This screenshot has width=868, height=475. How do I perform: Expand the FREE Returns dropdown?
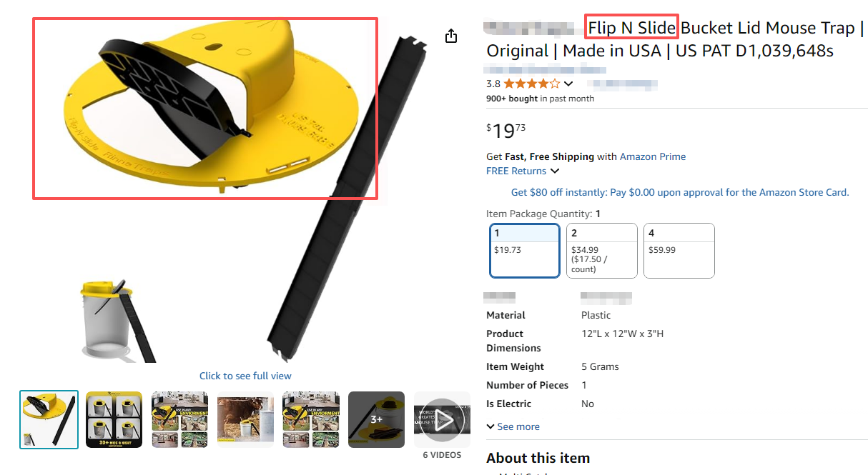click(x=555, y=171)
